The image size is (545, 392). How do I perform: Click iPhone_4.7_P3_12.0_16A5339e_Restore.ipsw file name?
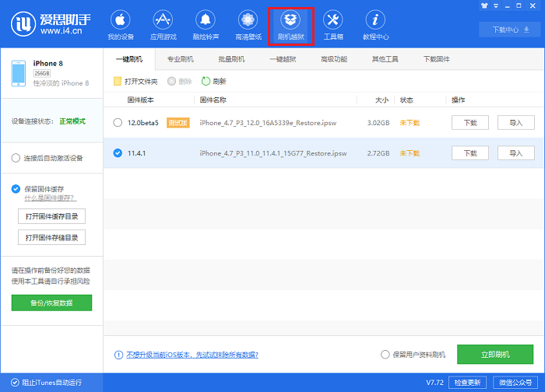coord(268,123)
